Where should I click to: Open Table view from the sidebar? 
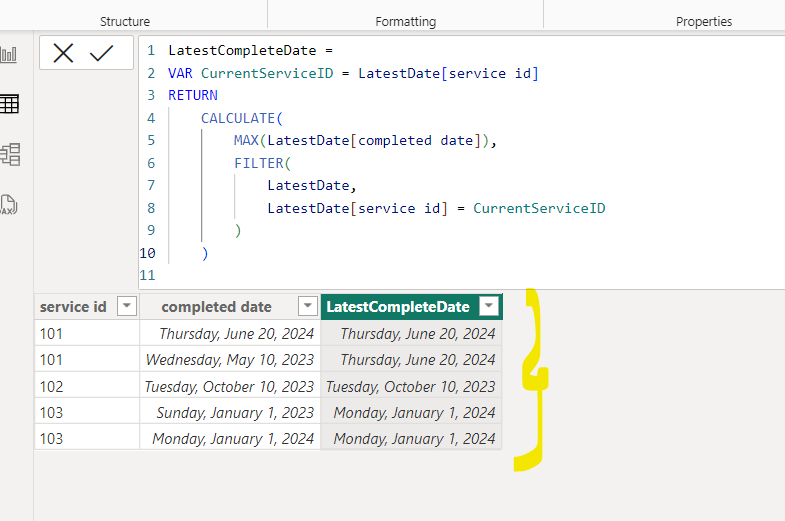tap(10, 104)
